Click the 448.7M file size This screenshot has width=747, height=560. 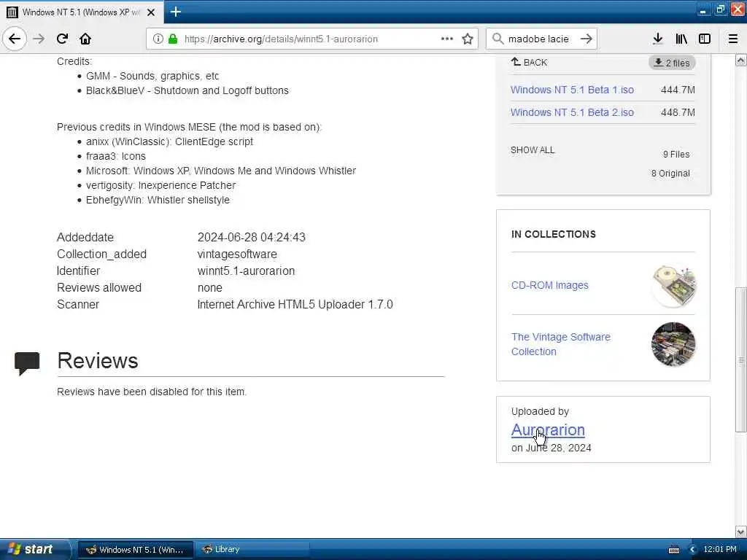[x=678, y=112]
